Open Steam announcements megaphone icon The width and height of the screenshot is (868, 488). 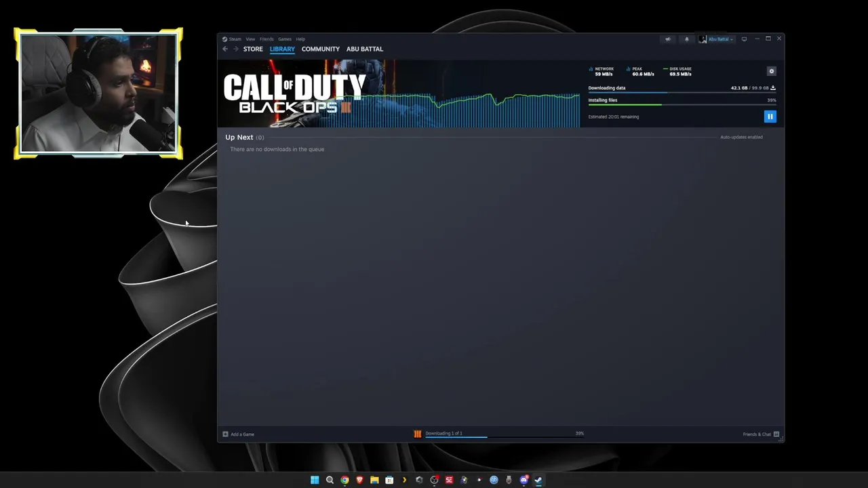[x=668, y=39]
